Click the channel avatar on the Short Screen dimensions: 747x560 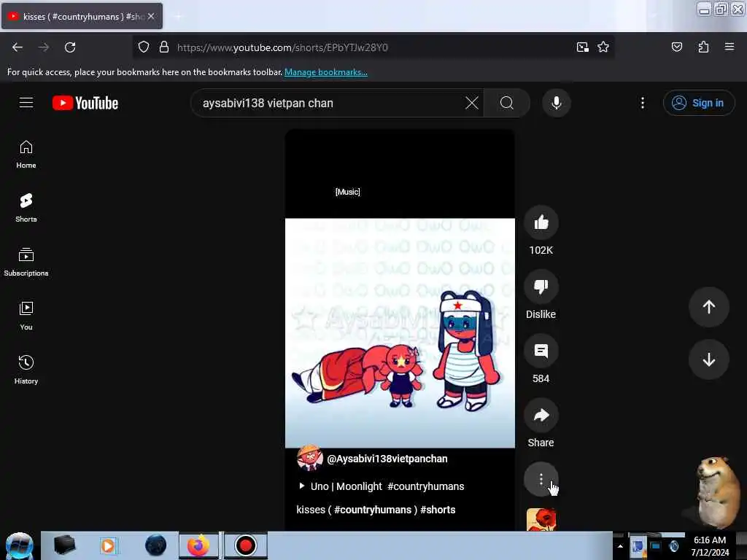(309, 458)
